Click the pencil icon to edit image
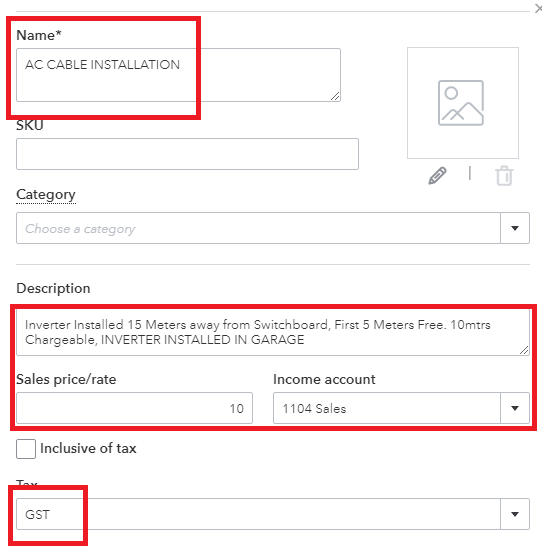 (x=437, y=175)
